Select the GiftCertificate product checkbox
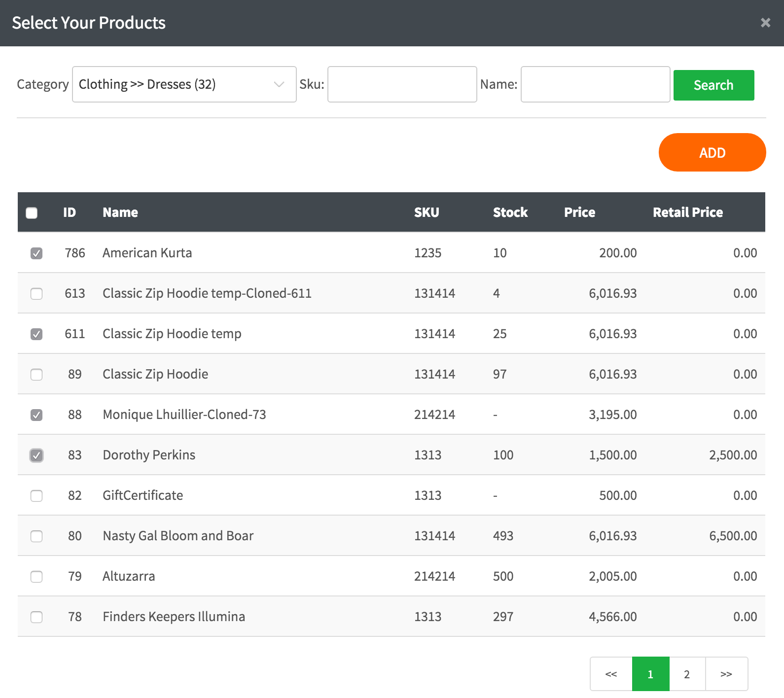784x698 pixels. pyautogui.click(x=36, y=496)
